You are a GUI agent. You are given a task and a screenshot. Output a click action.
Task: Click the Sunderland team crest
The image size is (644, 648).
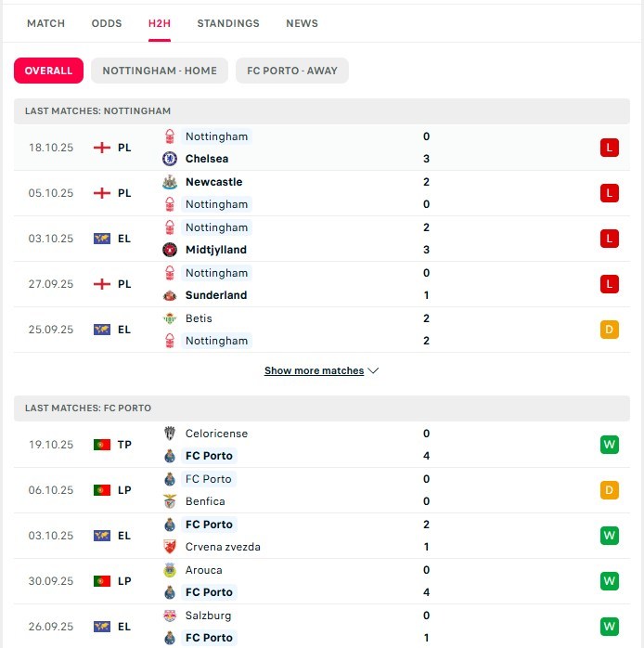(170, 295)
